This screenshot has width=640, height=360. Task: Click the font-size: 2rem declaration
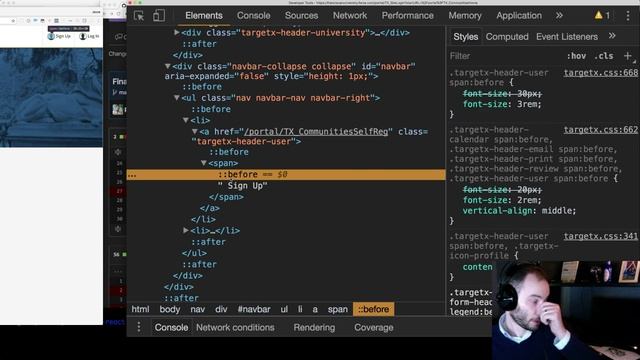click(x=502, y=200)
